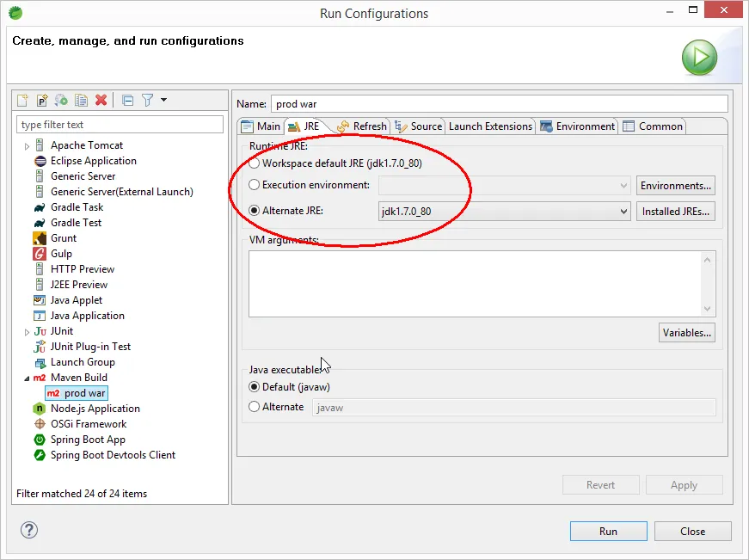Click the Close button
Viewport: 749px width, 560px height.
pyautogui.click(x=692, y=532)
